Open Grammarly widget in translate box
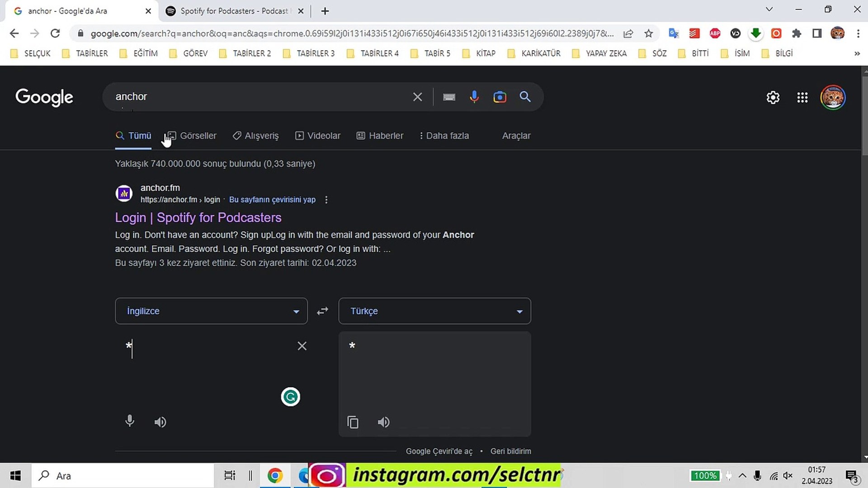 click(290, 397)
